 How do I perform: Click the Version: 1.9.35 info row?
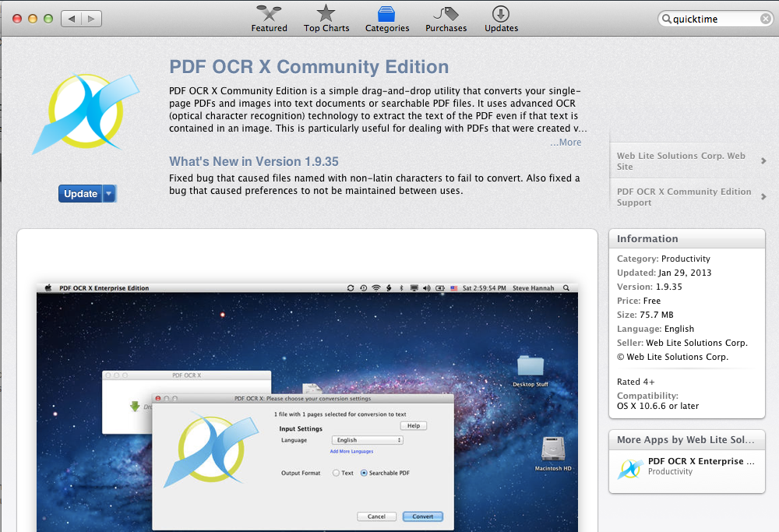pos(650,287)
